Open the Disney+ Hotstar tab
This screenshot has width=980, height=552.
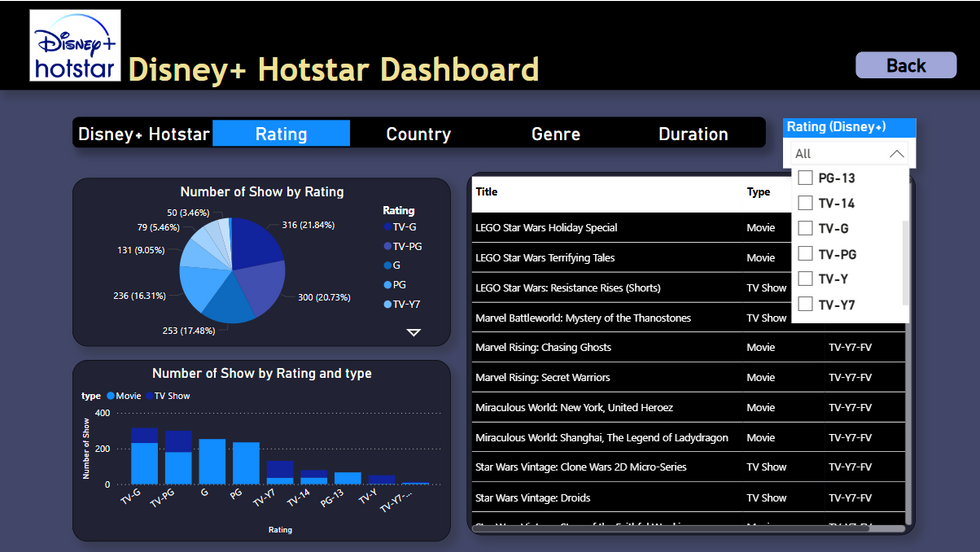click(x=144, y=134)
